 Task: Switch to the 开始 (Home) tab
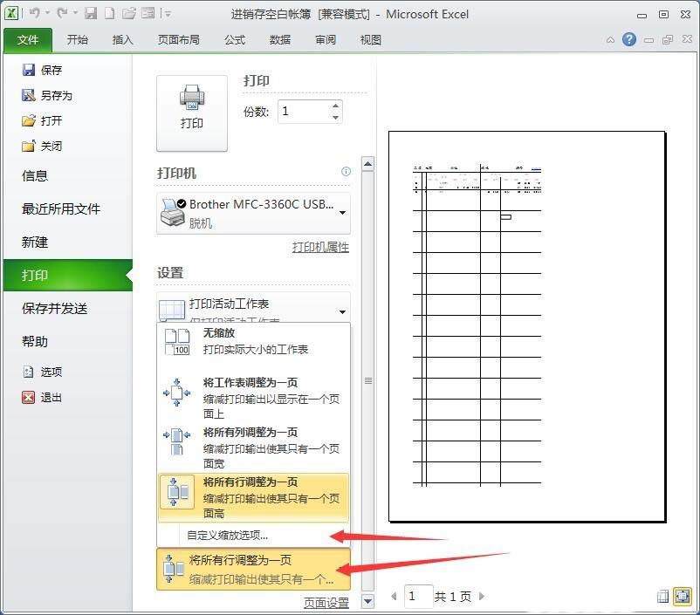coord(78,40)
